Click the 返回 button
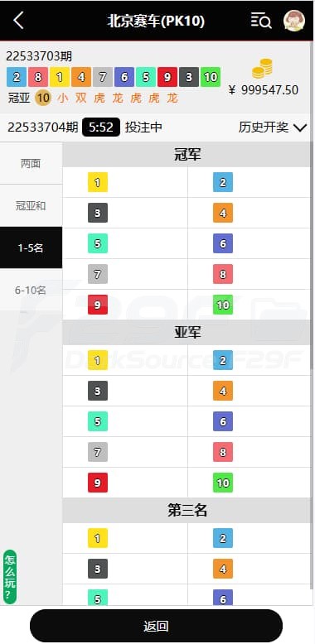This screenshot has height=644, width=315. [x=157, y=626]
